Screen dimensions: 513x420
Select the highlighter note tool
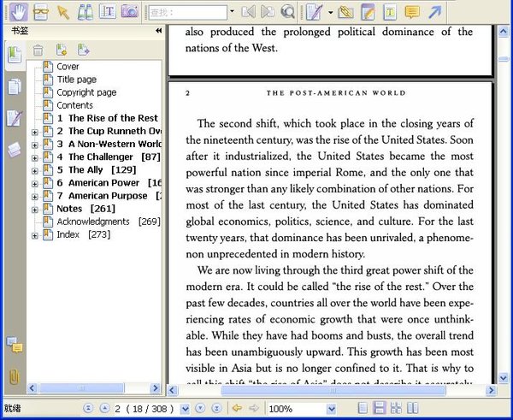[368, 13]
